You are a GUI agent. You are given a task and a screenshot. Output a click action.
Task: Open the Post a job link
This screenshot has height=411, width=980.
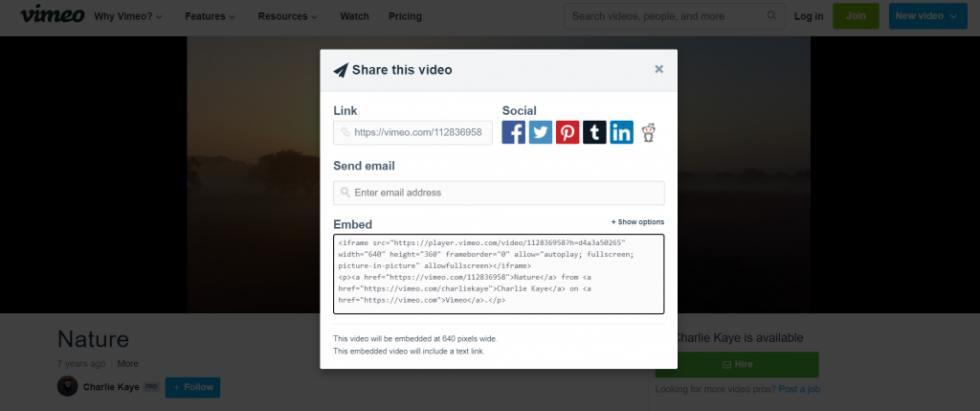799,389
